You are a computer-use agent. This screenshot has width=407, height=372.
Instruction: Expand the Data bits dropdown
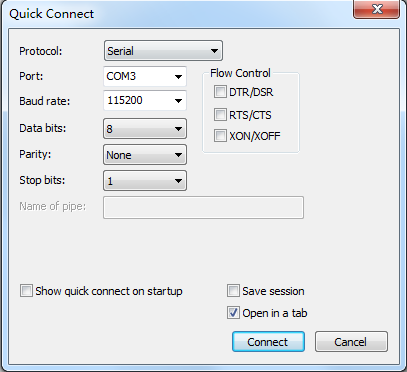coord(145,129)
